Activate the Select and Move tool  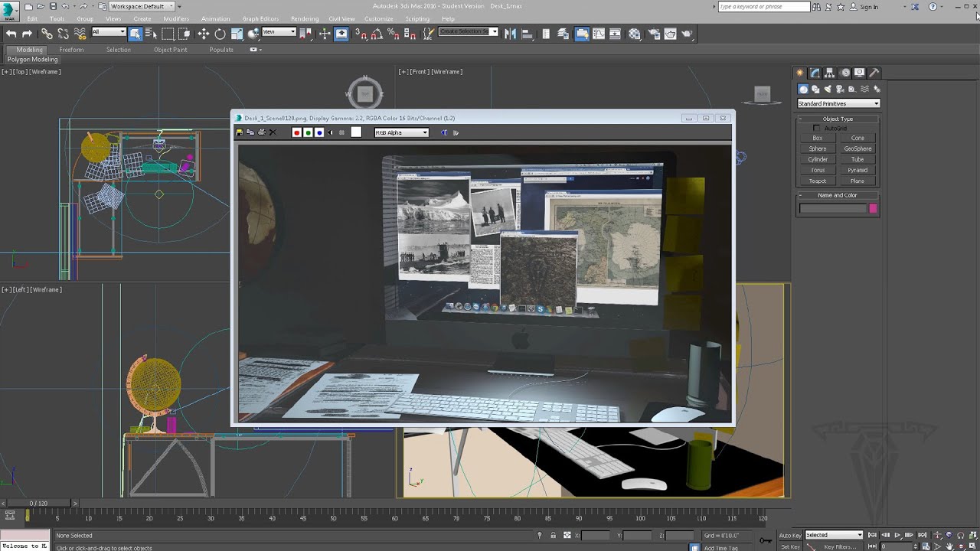click(203, 34)
